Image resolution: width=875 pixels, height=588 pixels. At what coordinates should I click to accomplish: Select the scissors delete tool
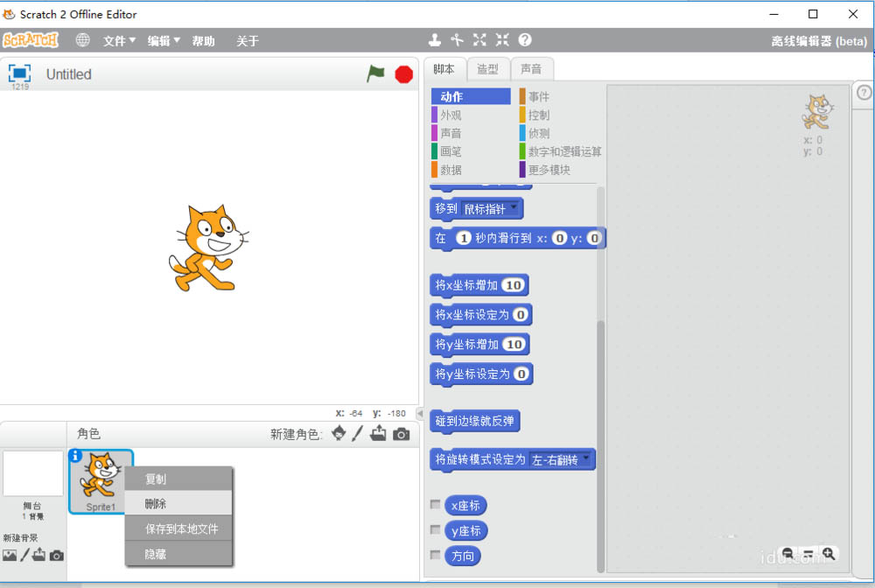coord(458,39)
